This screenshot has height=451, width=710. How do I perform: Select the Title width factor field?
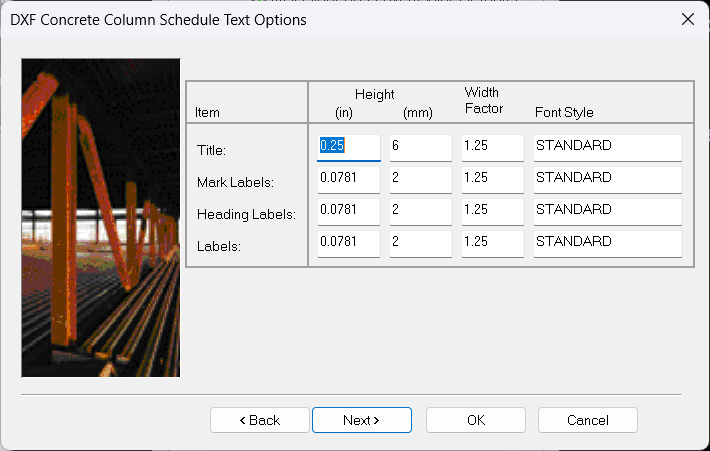[x=492, y=146]
